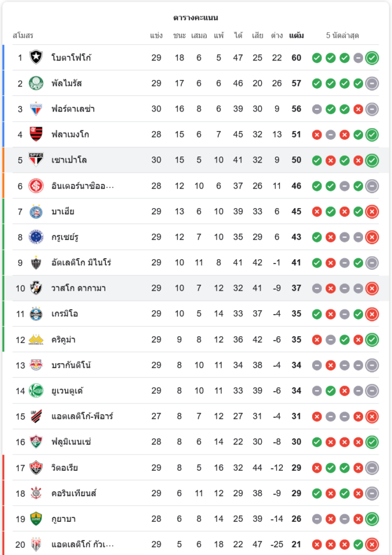This screenshot has height=555, width=392.
Task: Click the Palmeiras club crest icon
Action: [x=36, y=83]
